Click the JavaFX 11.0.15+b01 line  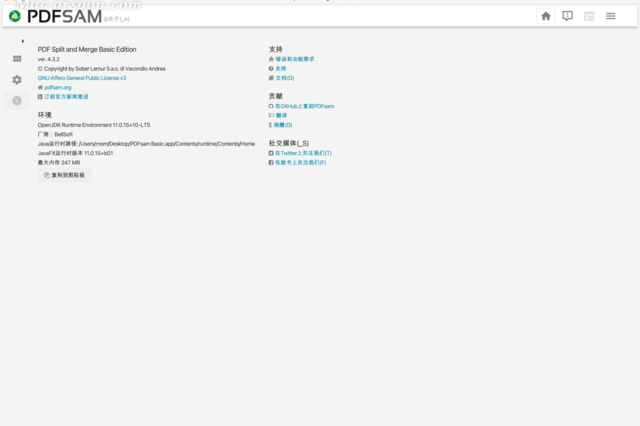(x=75, y=153)
